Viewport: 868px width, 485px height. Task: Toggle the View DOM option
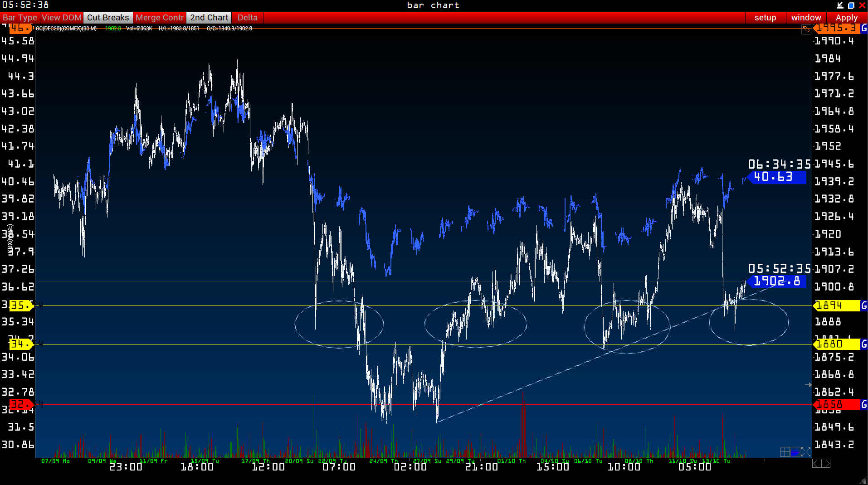pyautogui.click(x=62, y=18)
